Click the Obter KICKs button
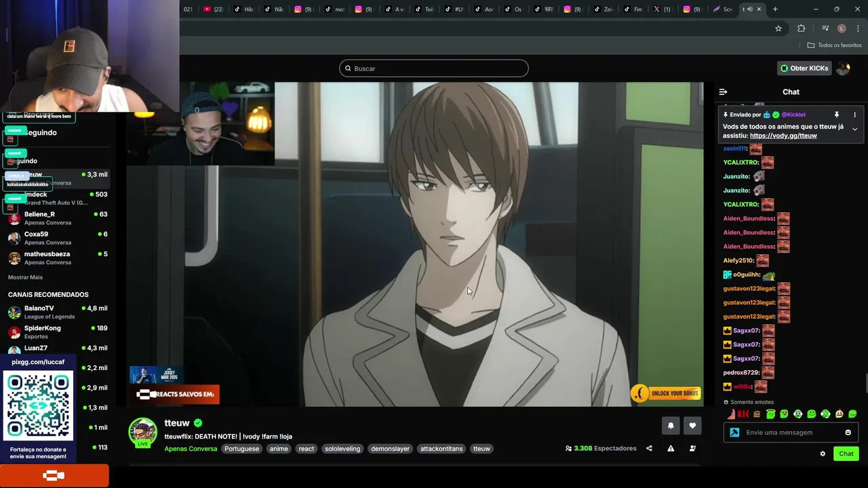Screen dimensions: 868x488 [804, 68]
